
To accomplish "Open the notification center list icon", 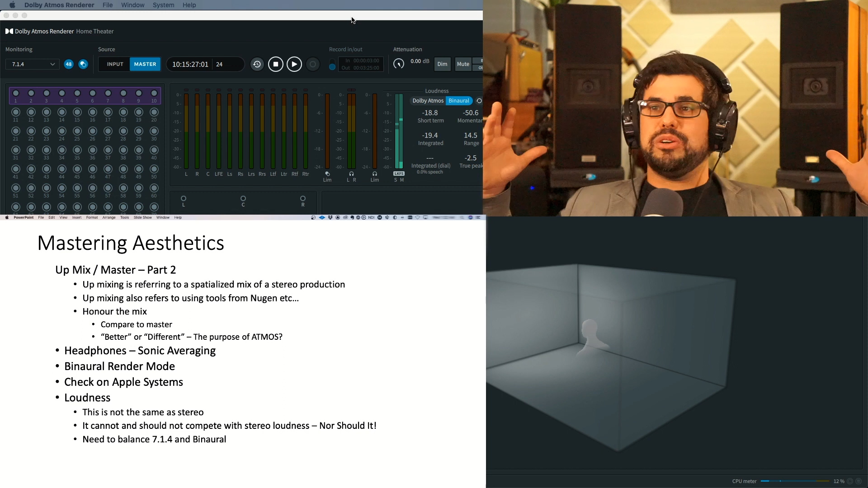I will pos(478,217).
